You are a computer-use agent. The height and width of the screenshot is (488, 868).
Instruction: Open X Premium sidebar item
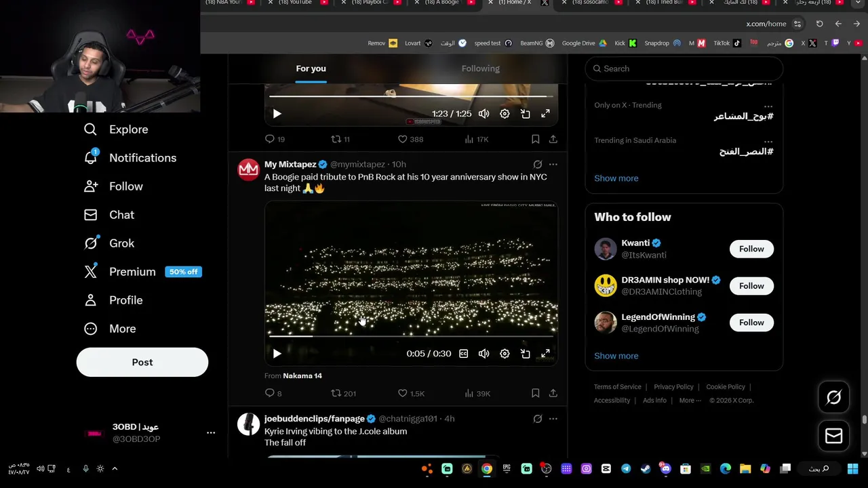click(x=142, y=272)
